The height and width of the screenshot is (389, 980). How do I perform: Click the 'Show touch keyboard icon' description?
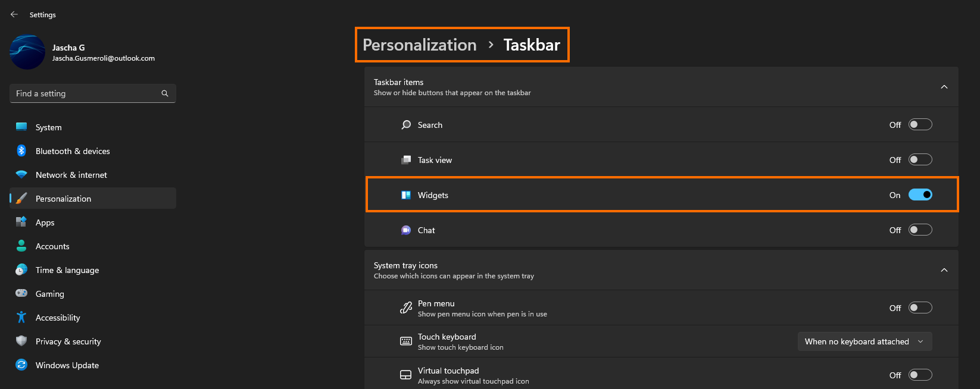461,347
